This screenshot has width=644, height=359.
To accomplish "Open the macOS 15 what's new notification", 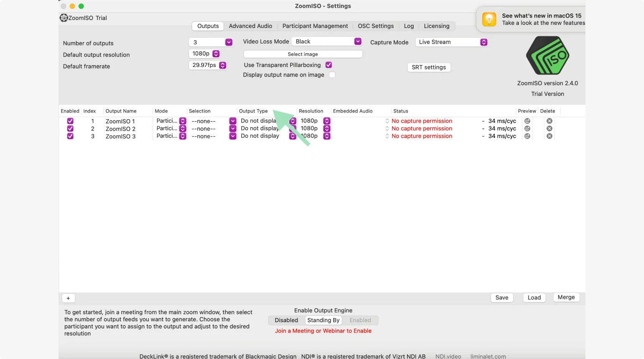I will click(x=531, y=19).
